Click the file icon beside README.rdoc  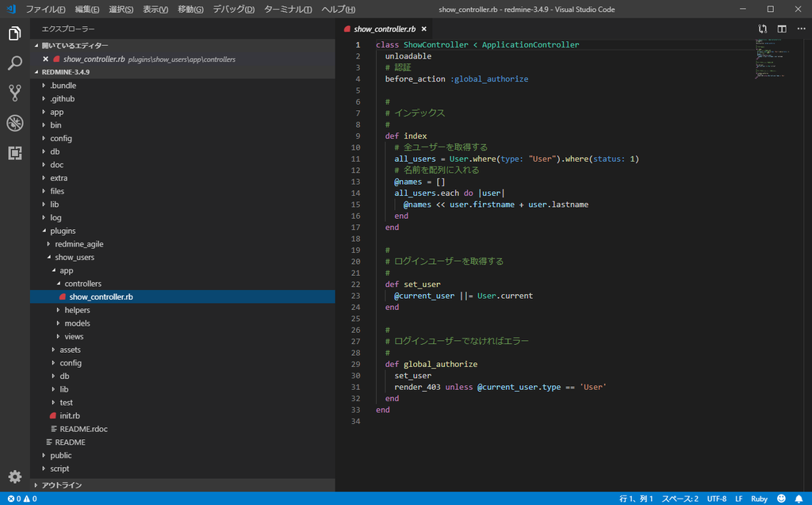(54, 429)
